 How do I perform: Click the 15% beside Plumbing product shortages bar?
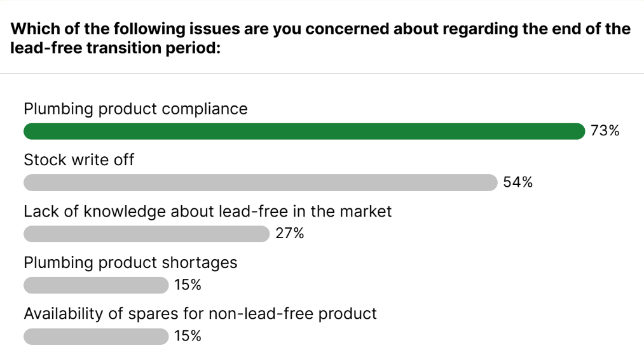tap(188, 285)
